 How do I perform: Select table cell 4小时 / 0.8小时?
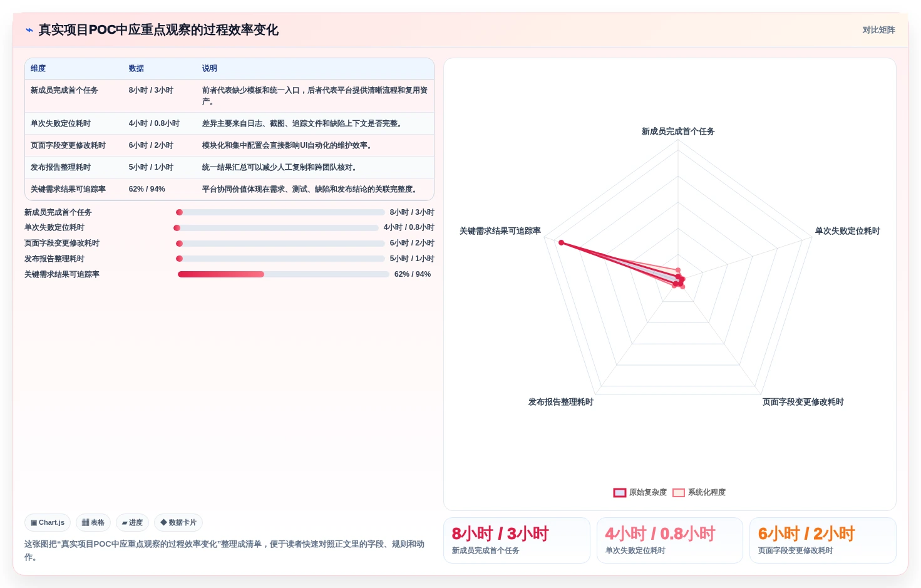pyautogui.click(x=154, y=123)
